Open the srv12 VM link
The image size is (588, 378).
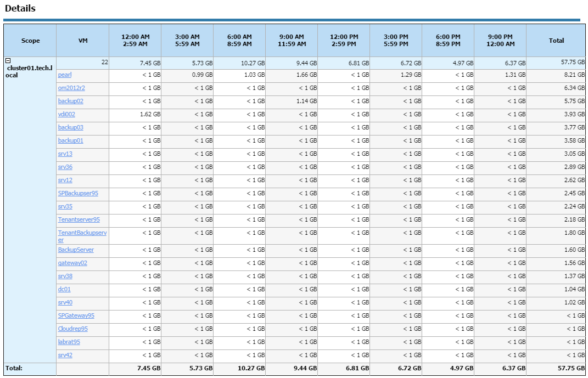click(x=65, y=180)
